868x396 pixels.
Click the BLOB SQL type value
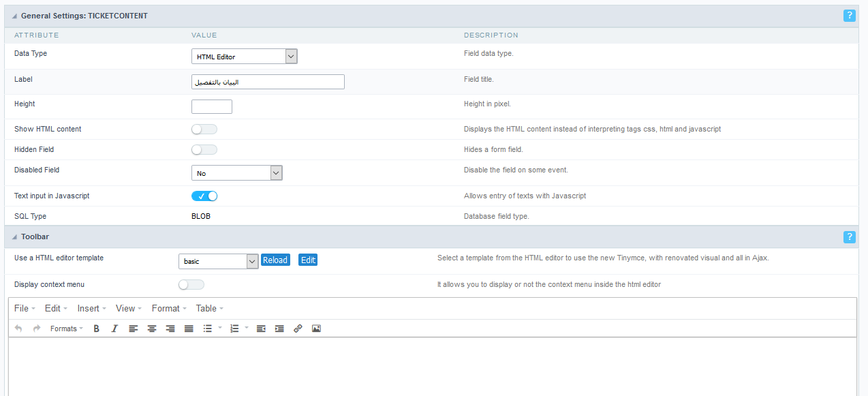tap(201, 216)
